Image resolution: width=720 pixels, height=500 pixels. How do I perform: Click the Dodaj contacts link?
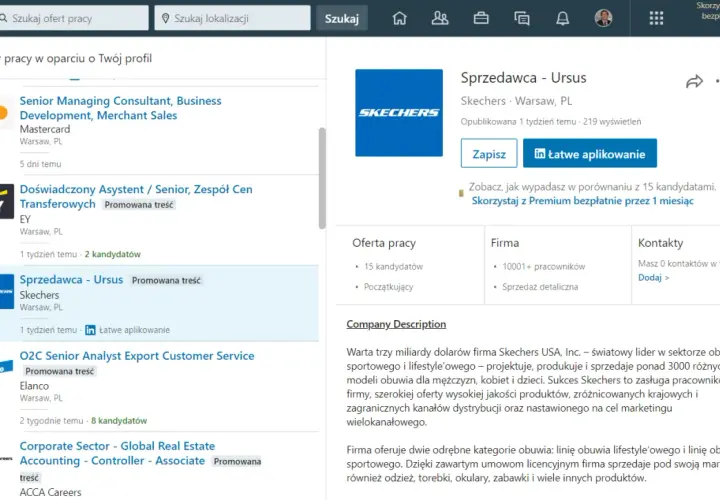pyautogui.click(x=653, y=277)
